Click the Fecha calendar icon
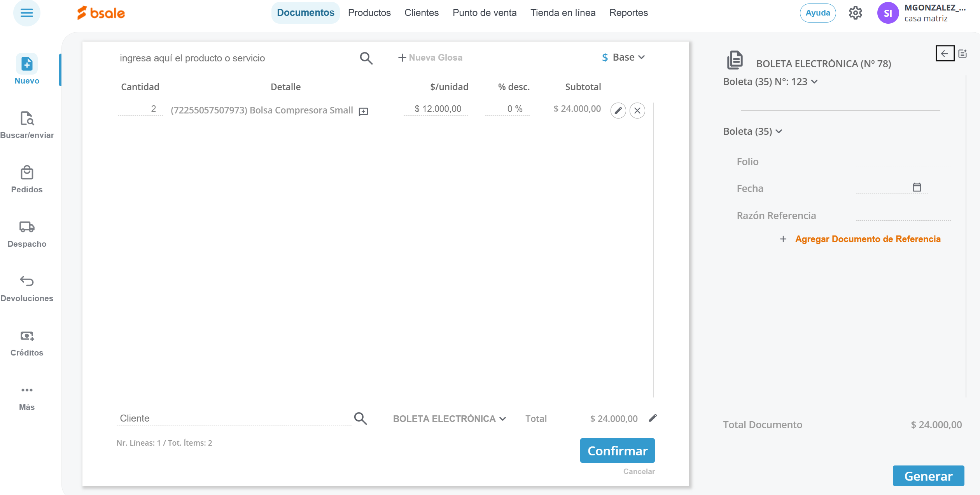Viewport: 980px width, 495px height. (917, 187)
